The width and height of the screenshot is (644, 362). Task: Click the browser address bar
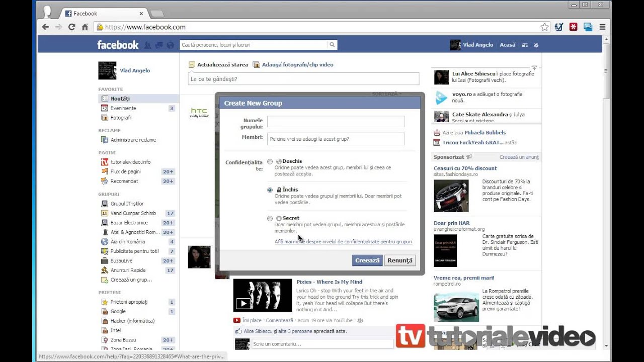(317, 27)
